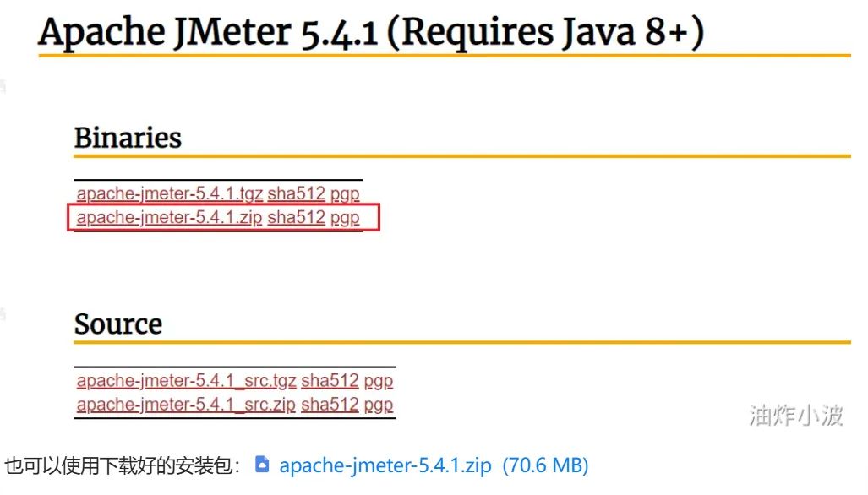The width and height of the screenshot is (868, 495).
Task: Open pgp signature for src.tgz file
Action: 379,380
